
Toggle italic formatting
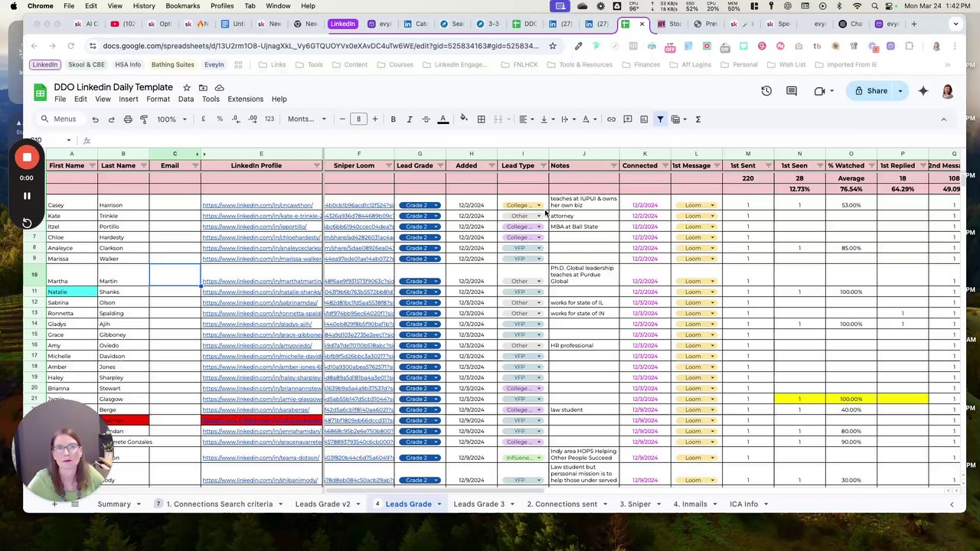(409, 119)
